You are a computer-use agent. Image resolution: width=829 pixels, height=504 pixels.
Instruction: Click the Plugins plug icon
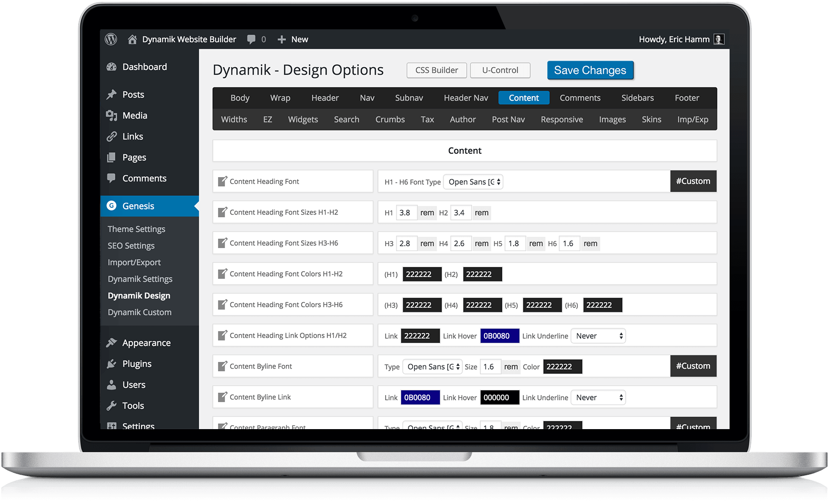click(111, 364)
